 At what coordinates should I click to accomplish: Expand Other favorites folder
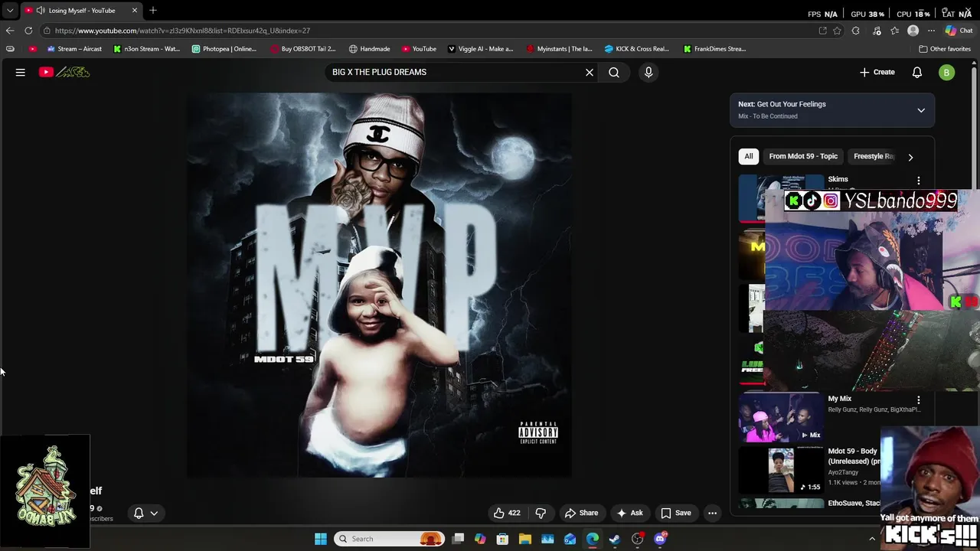(x=945, y=49)
